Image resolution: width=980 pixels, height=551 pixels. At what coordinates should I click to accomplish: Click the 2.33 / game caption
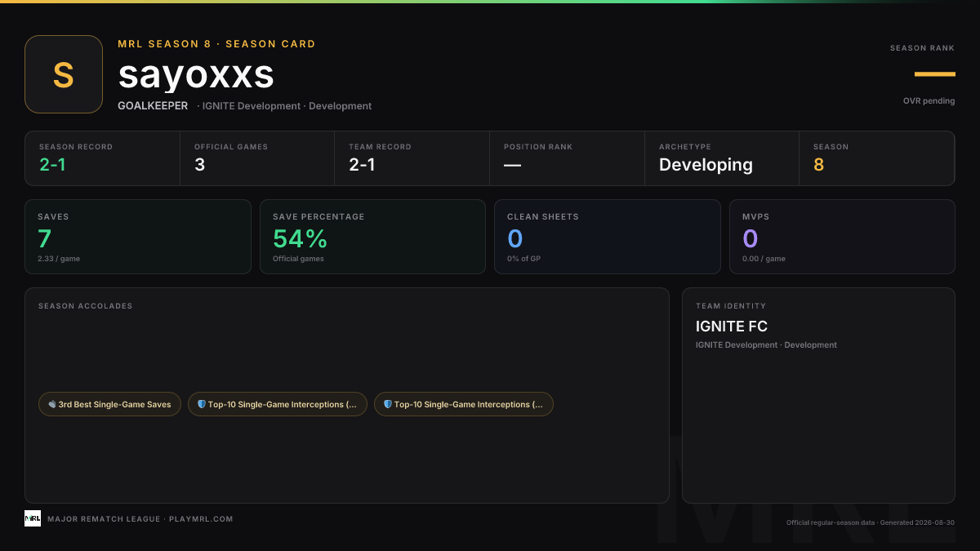point(59,259)
